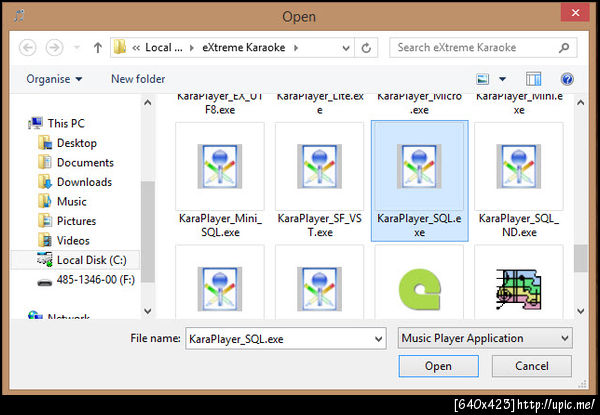The image size is (600, 415).
Task: Select KaraPlayer_SF_VST.exe icon
Action: (x=320, y=166)
